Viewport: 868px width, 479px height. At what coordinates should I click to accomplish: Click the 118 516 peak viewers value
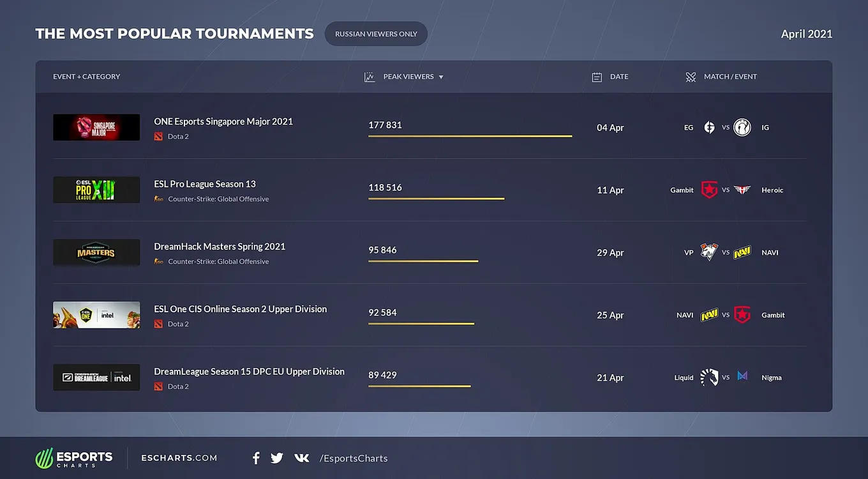click(385, 188)
